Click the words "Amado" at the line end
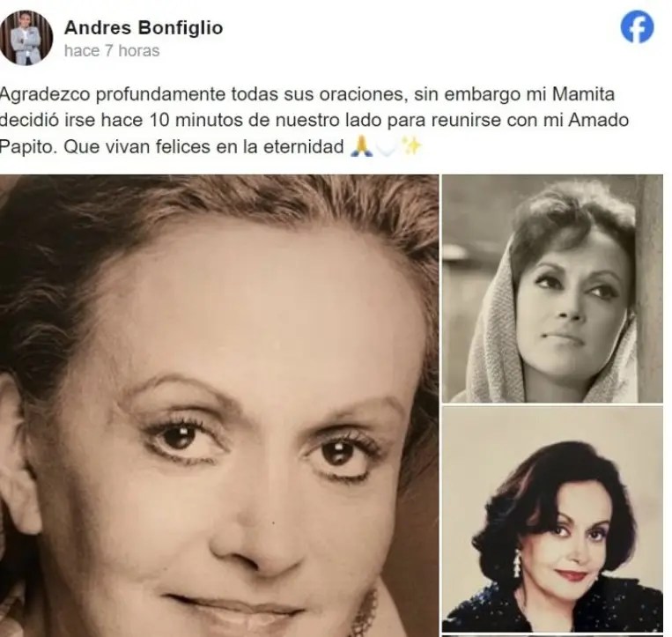 (598, 120)
